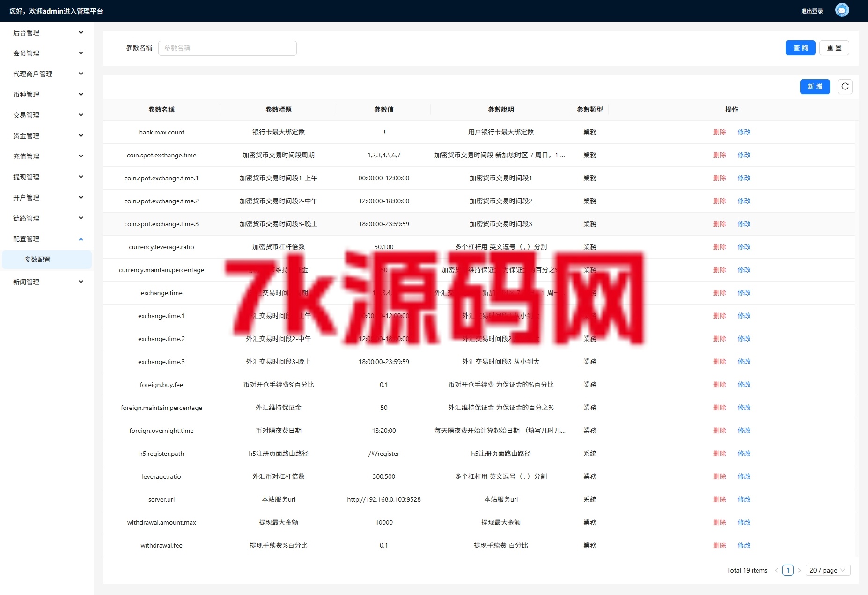Delete the currency.leverage.ratio row
The height and width of the screenshot is (595, 868).
tap(719, 247)
